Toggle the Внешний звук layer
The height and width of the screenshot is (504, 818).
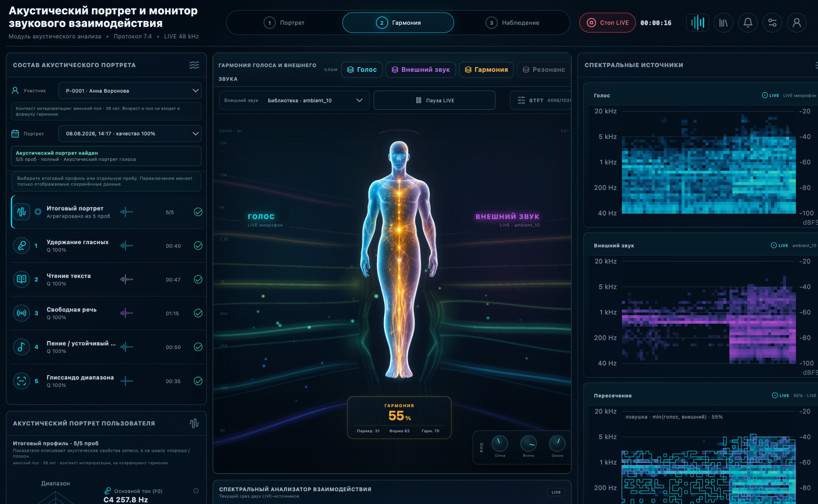421,69
